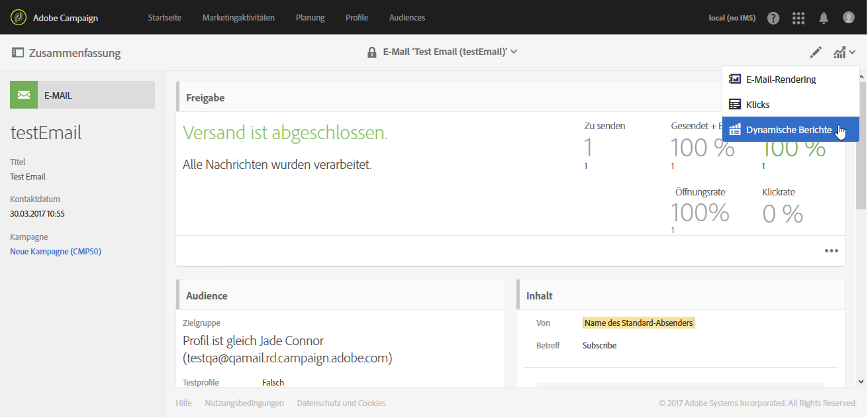Click the Adobe Campaign logo icon

(19, 18)
